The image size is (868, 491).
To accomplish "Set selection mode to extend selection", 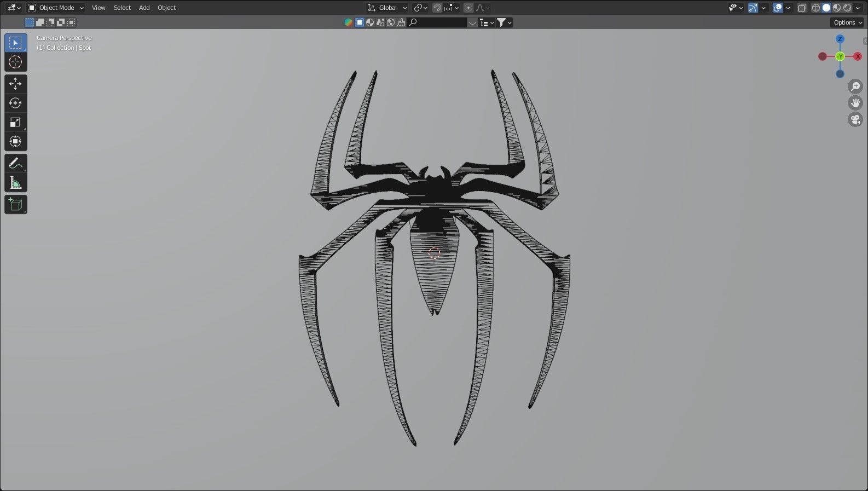I will [40, 22].
